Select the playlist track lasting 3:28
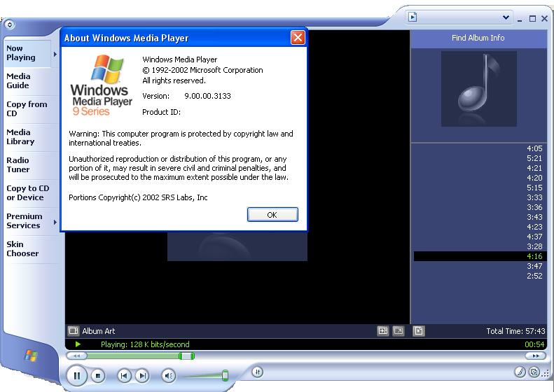Screen dimensions: 554x392 pyautogui.click(x=480, y=246)
